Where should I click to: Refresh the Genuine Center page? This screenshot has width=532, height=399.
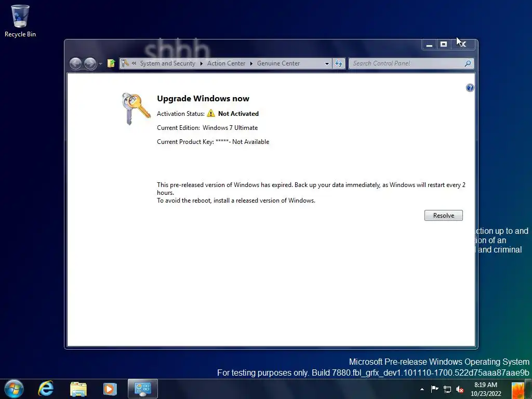[x=339, y=63]
